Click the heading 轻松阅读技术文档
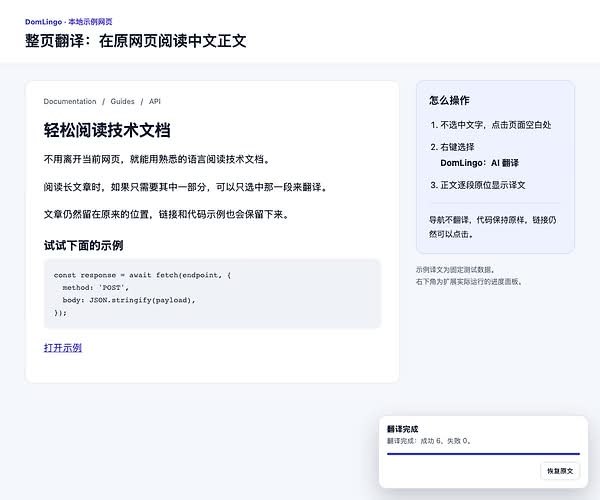The width and height of the screenshot is (600, 500). coord(107,130)
